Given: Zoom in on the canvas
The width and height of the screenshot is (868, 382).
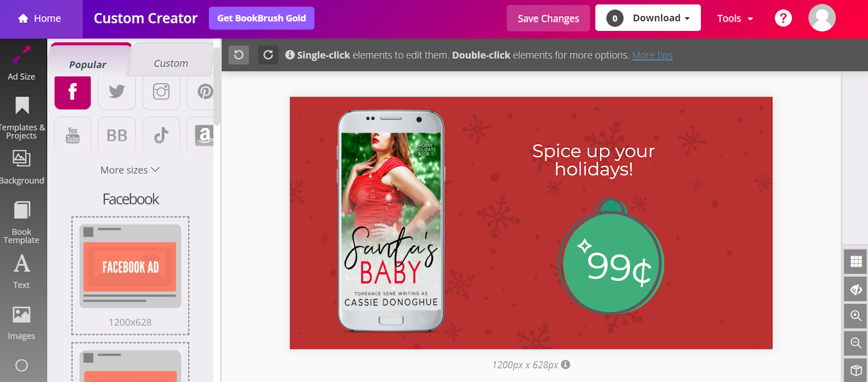Looking at the screenshot, I should click(856, 316).
